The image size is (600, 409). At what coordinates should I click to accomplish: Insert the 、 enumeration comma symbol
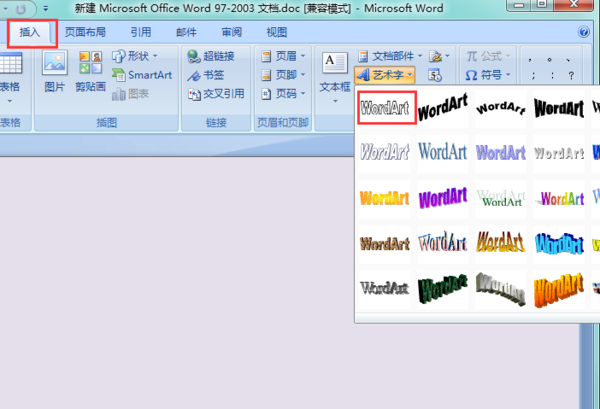568,60
